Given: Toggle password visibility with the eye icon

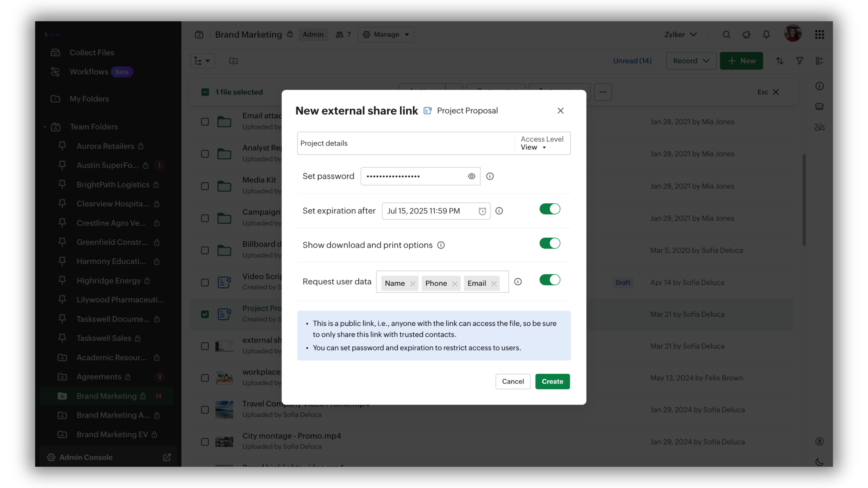Looking at the screenshot, I should pyautogui.click(x=471, y=176).
